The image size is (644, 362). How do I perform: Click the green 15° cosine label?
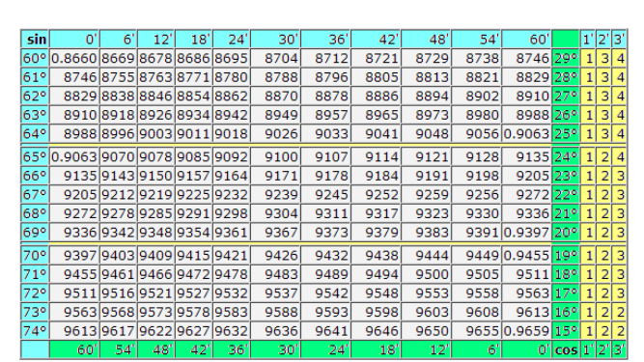click(566, 331)
